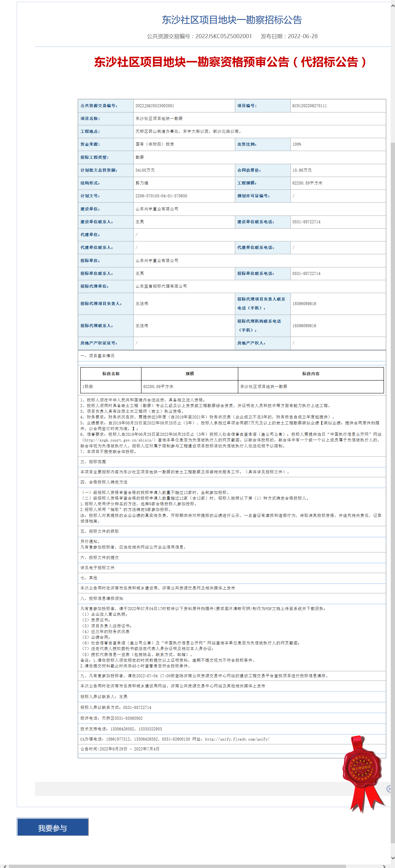Click the structure type value 剪力墙
395x868 pixels.
tap(142, 183)
